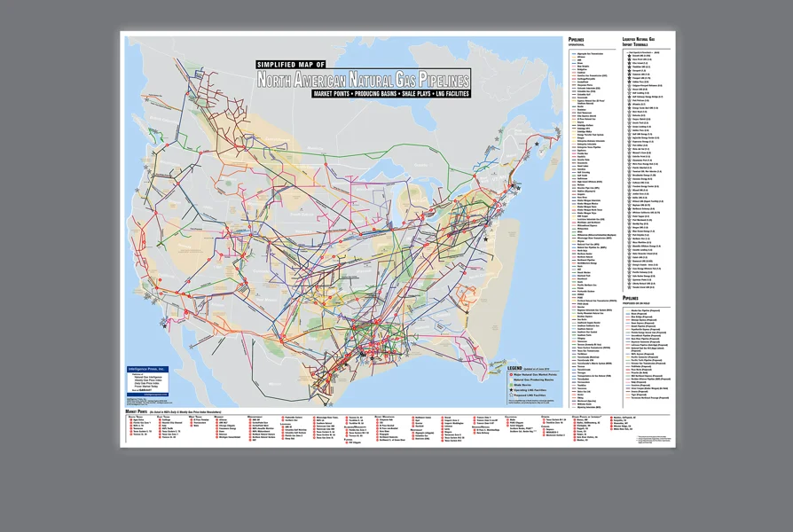Click the Intelligence Press, Inc. logo banner
793x532 pixels.
146,368
